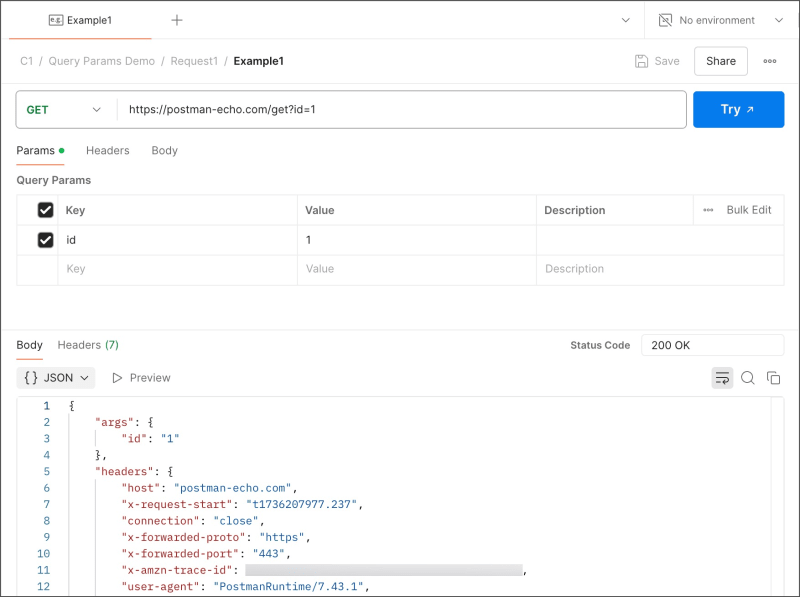Click the Save button
The image size is (800, 597).
pos(657,61)
